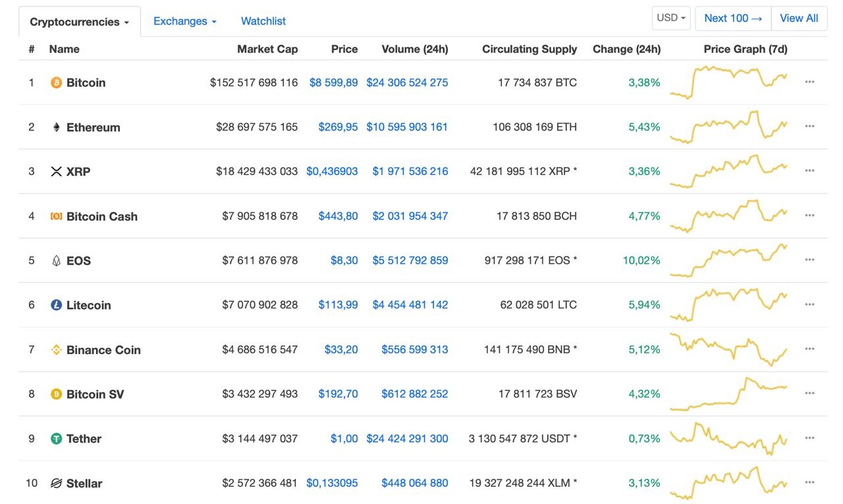Sort table by Market Cap column
843x504 pixels.
(x=267, y=49)
